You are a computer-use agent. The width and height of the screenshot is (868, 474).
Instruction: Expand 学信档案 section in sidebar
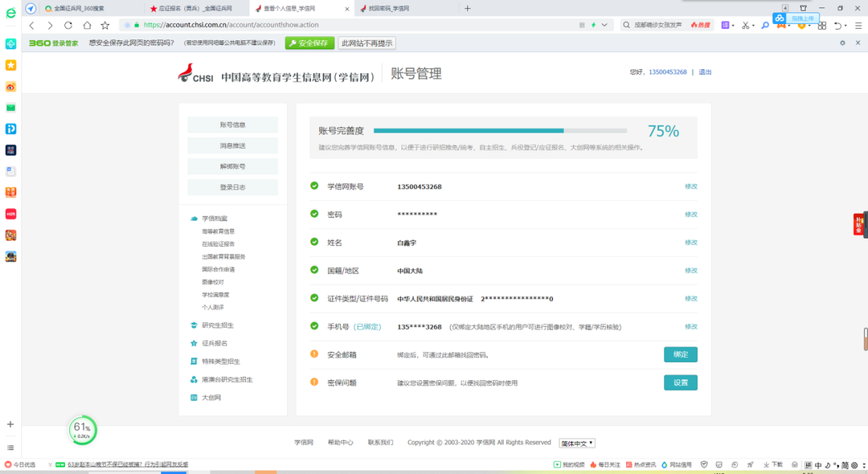tap(214, 219)
